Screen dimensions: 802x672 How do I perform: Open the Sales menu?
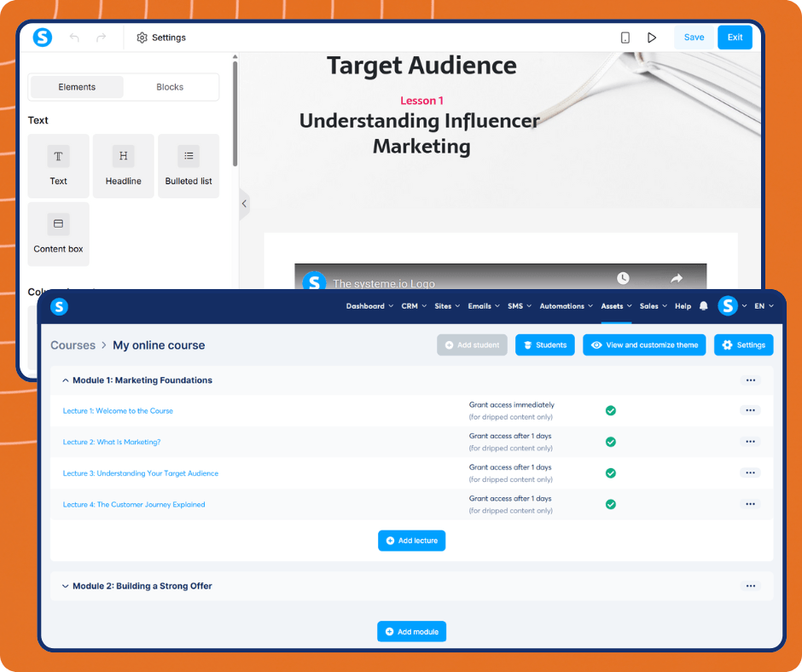tap(654, 306)
